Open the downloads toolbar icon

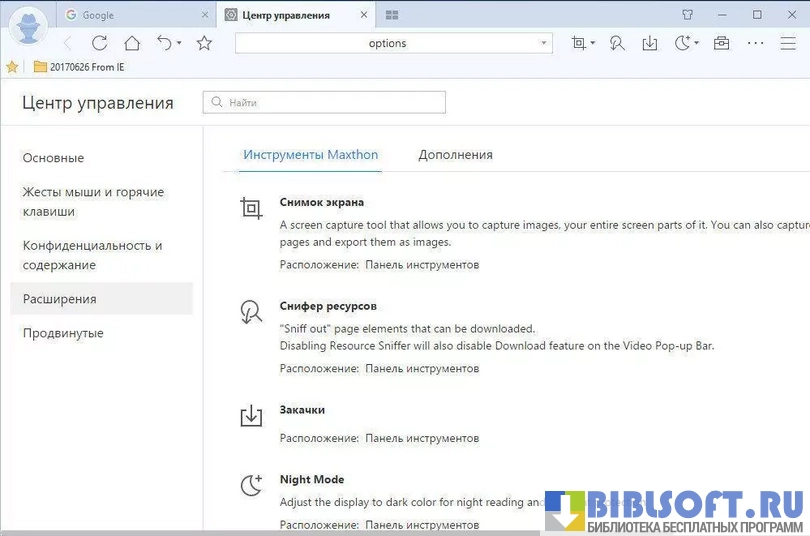pyautogui.click(x=650, y=43)
